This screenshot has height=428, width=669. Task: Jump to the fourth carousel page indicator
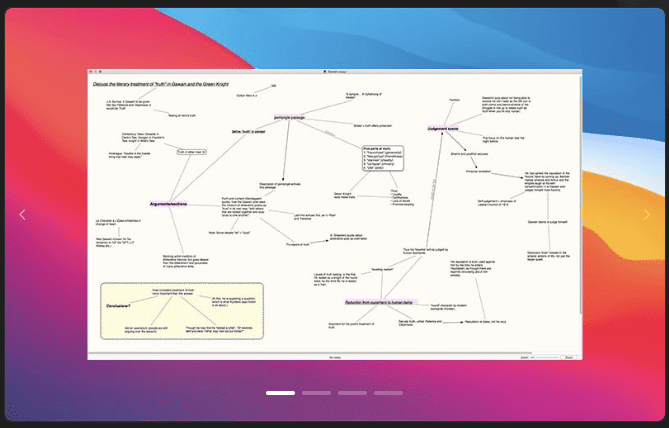coord(388,393)
